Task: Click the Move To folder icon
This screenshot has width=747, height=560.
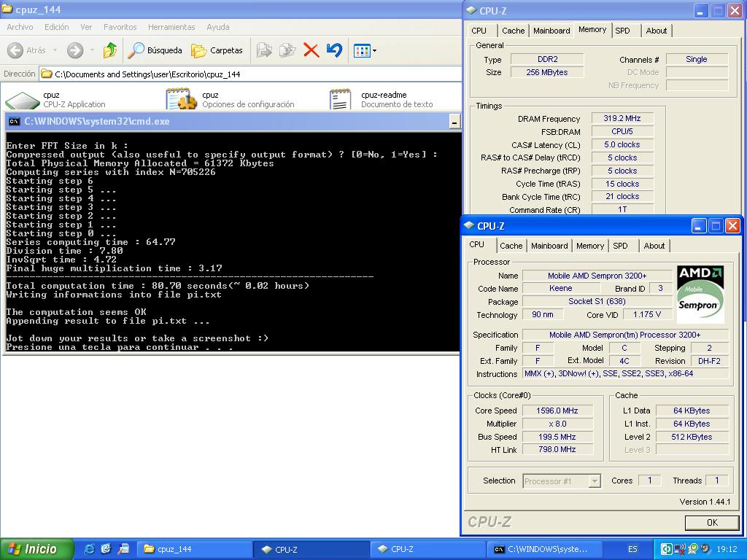Action: pyautogui.click(x=264, y=50)
